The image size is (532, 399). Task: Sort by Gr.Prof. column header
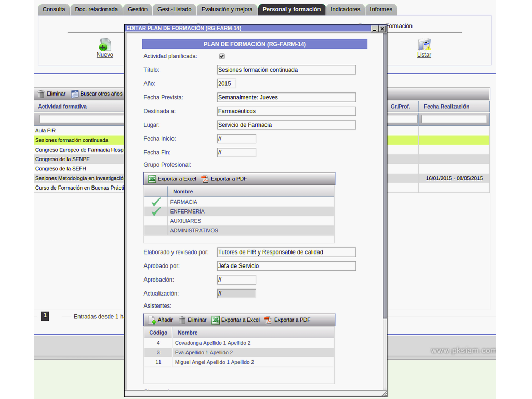point(401,107)
